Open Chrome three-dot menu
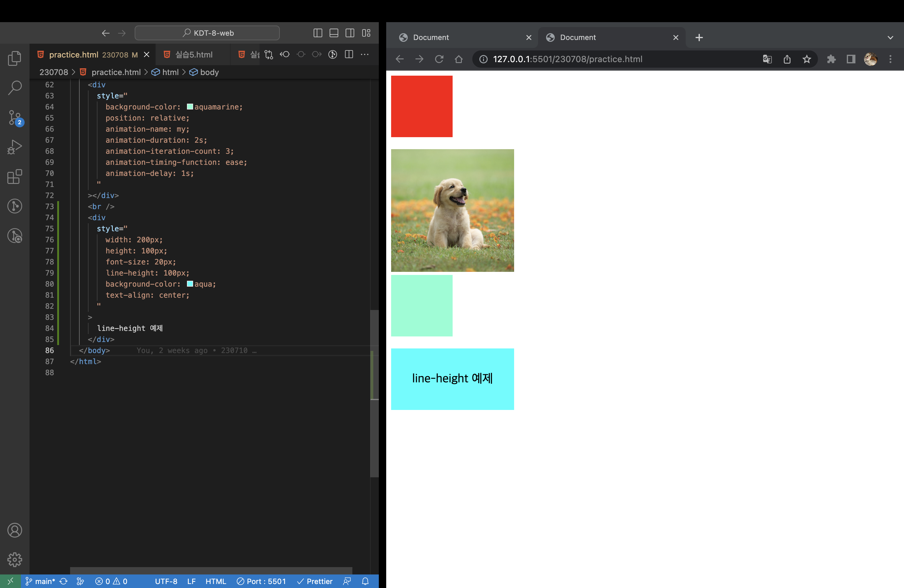Screen dimensions: 904x588 click(x=890, y=59)
